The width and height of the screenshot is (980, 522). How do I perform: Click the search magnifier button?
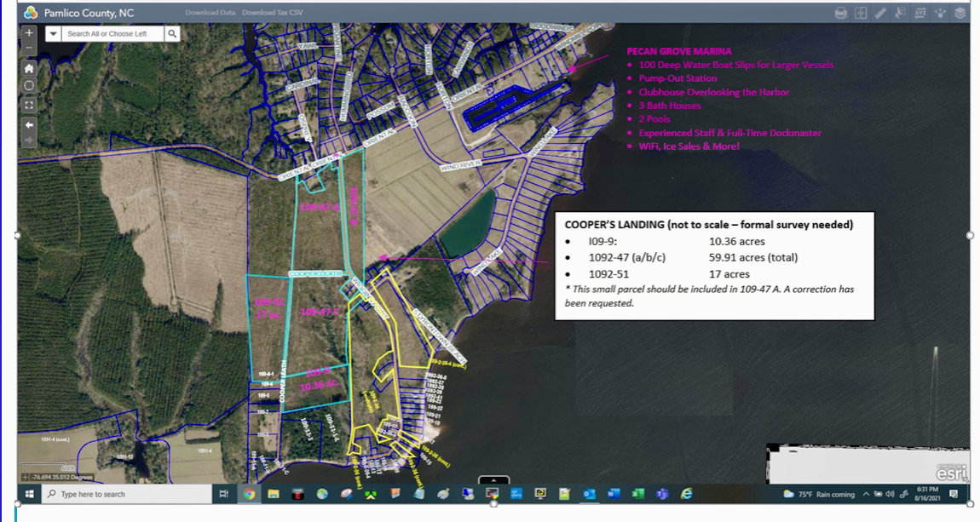(x=172, y=33)
